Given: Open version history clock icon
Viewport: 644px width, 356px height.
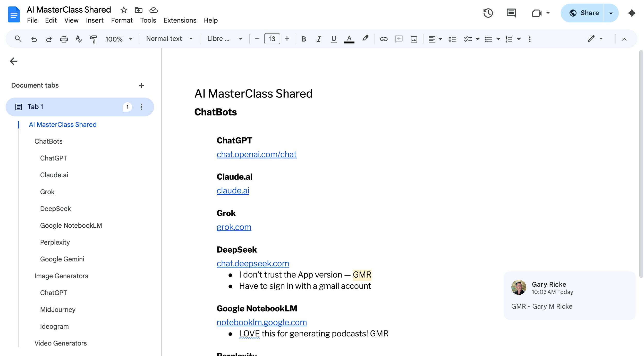Looking at the screenshot, I should click(x=488, y=13).
